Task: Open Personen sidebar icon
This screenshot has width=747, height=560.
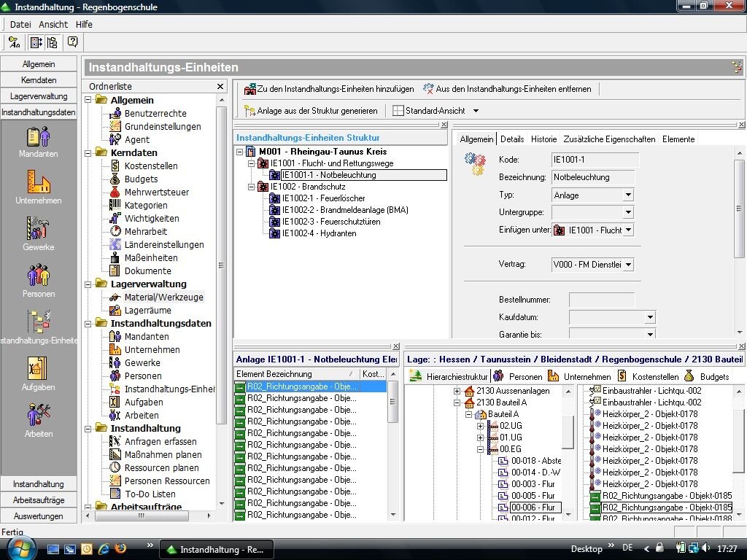Action: click(x=38, y=282)
